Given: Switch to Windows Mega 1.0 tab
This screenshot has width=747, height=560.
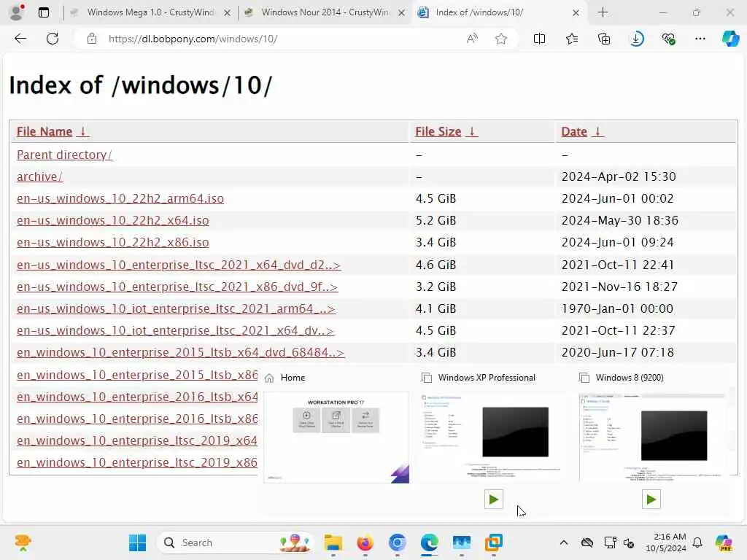Looking at the screenshot, I should (150, 12).
